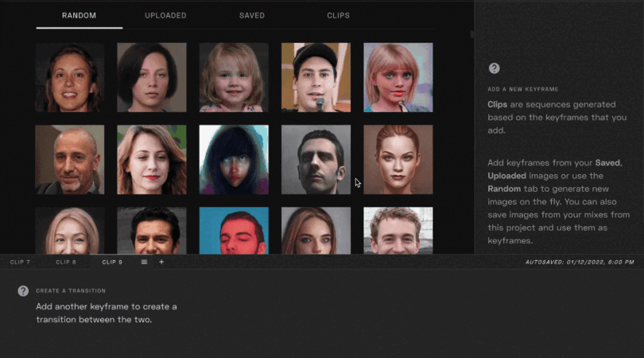Image resolution: width=644 pixels, height=358 pixels.
Task: Open Clip 8 tab
Action: (x=66, y=262)
